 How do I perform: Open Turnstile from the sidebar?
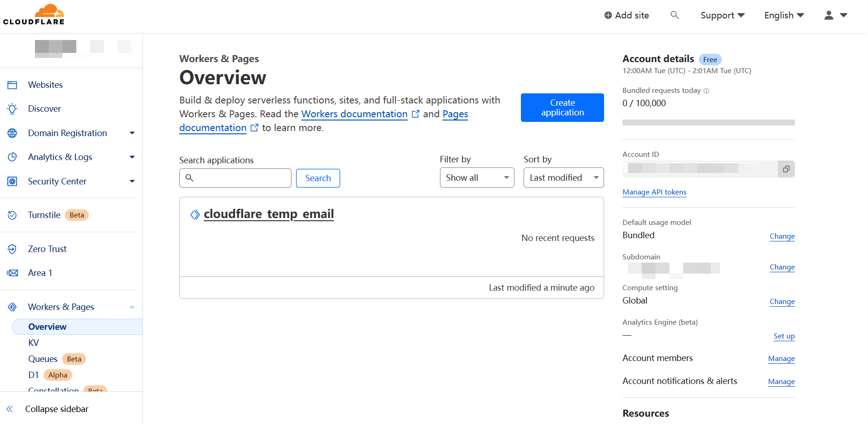(x=44, y=215)
